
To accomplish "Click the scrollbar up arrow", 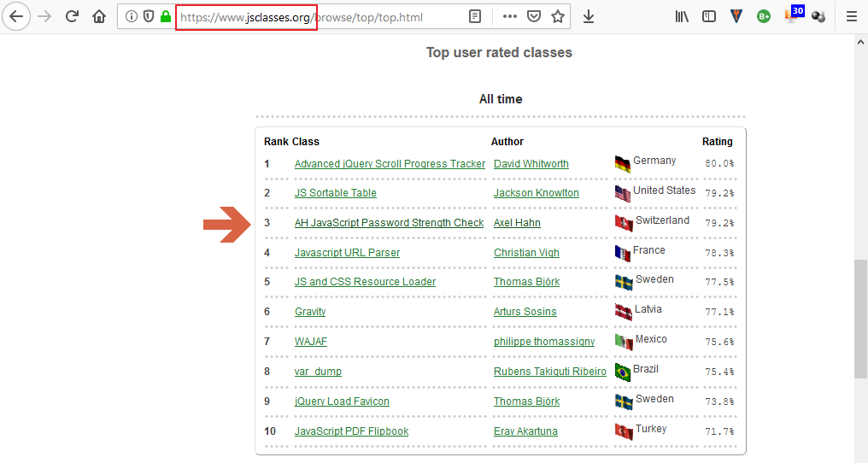I will 861,42.
